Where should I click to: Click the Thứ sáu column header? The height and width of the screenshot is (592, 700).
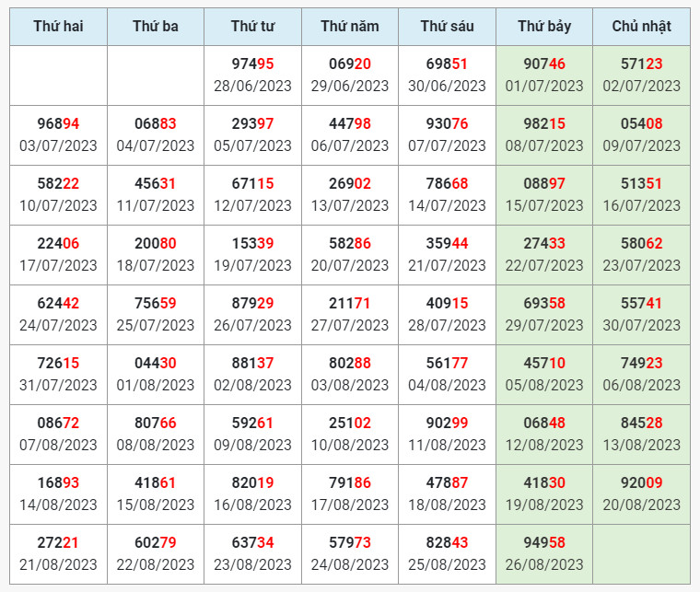coord(447,27)
